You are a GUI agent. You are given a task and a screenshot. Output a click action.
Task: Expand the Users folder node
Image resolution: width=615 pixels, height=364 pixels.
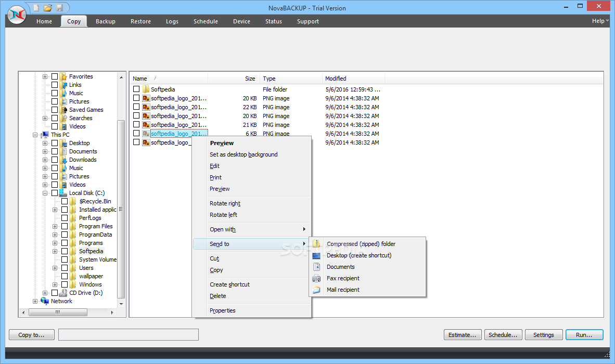click(x=55, y=268)
